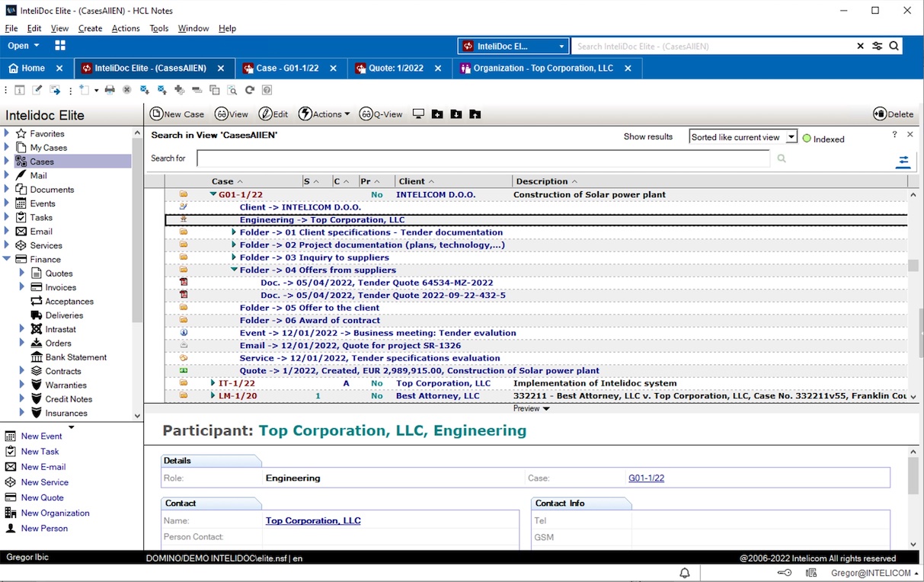Open Top Corporation, LLC contact link

(313, 521)
